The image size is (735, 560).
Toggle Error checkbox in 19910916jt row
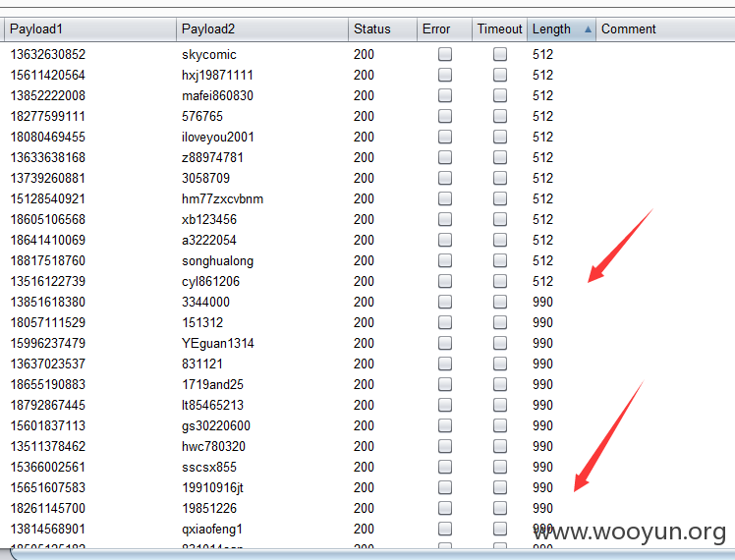(445, 487)
